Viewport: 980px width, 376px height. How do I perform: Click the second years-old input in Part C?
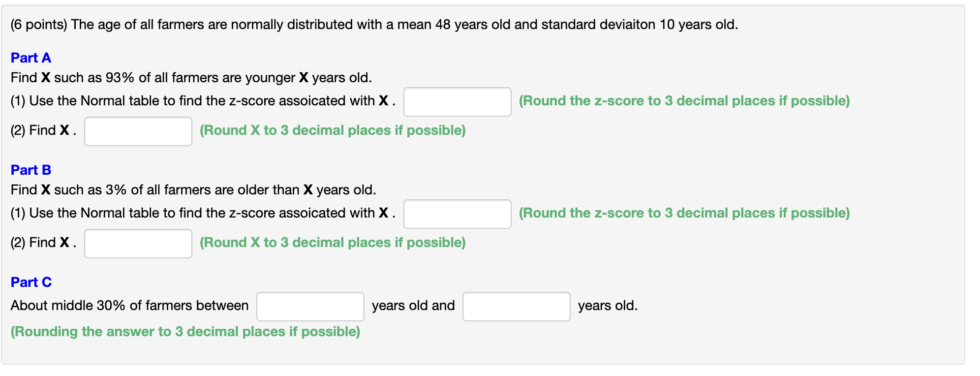[x=516, y=306]
